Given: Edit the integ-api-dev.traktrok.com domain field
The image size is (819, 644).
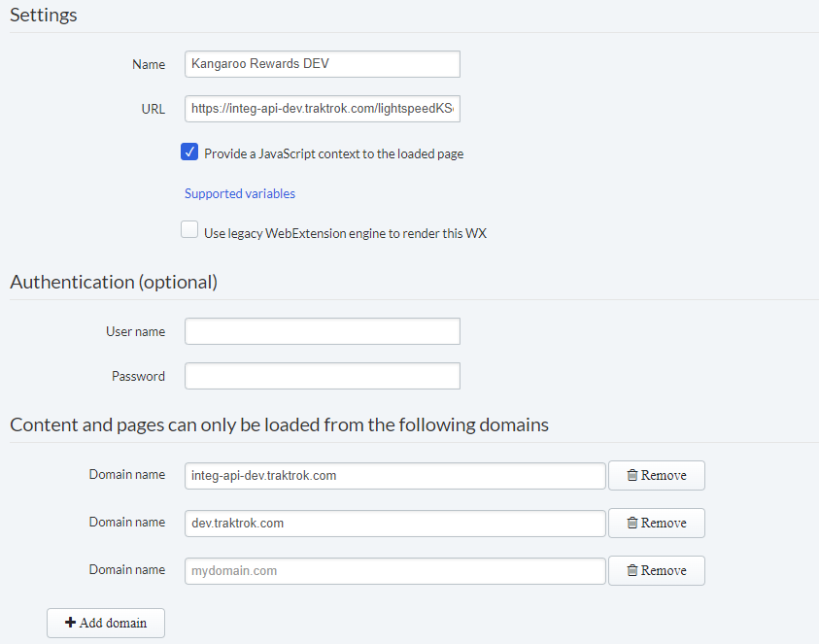Looking at the screenshot, I should pyautogui.click(x=394, y=476).
